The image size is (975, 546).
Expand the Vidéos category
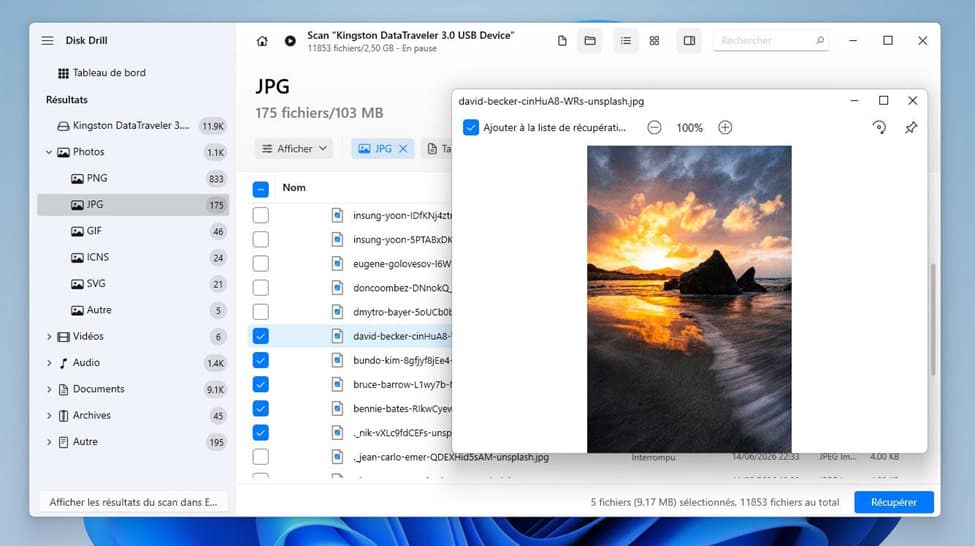[x=49, y=336]
